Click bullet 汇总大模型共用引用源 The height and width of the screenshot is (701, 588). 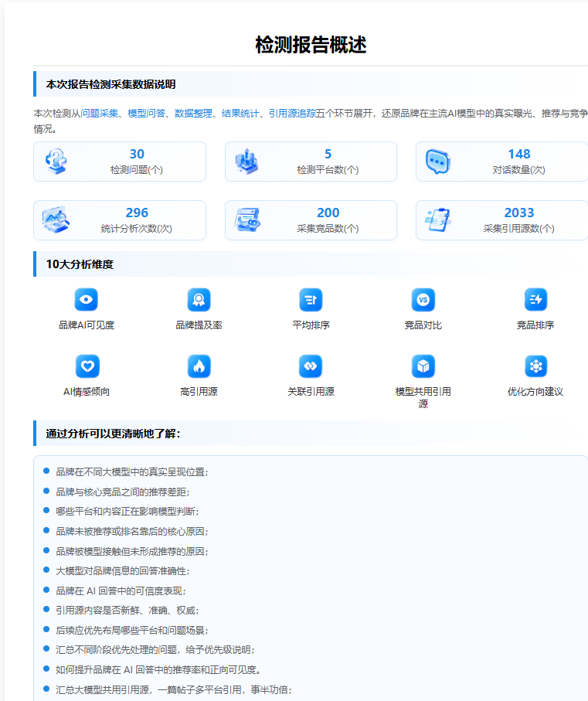point(173,689)
